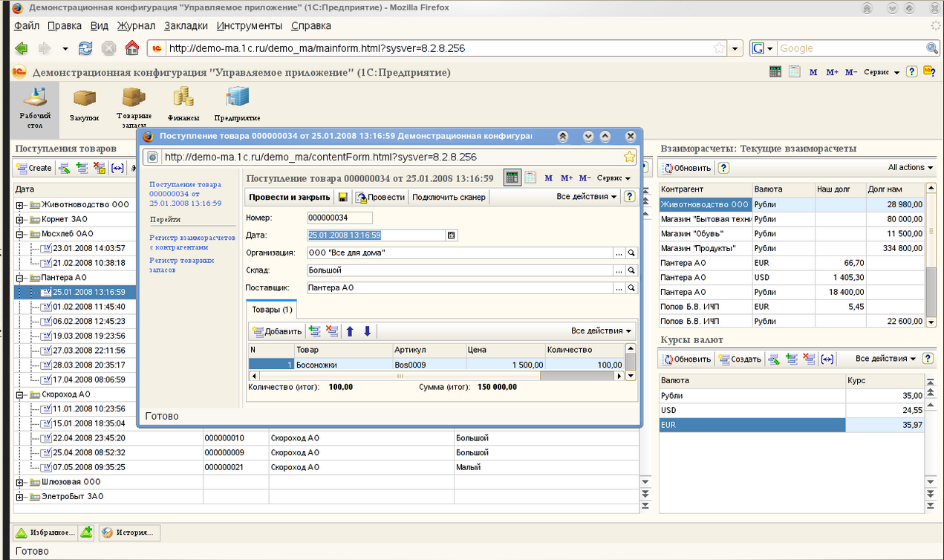This screenshot has width=944, height=560.
Task: Open All actions dropdown in Взаиморасчеты panel
Action: pos(911,168)
